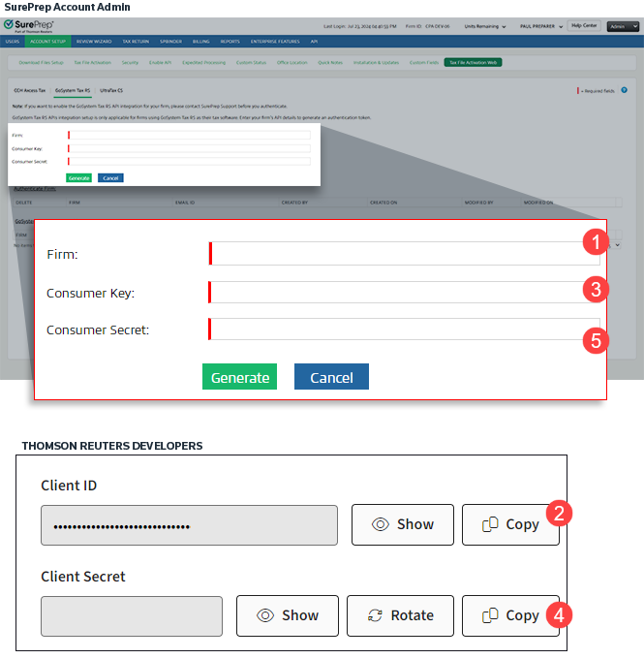Click the Generate button in the unmagnified dialog
Image resolution: width=644 pixels, height=659 pixels.
click(79, 177)
